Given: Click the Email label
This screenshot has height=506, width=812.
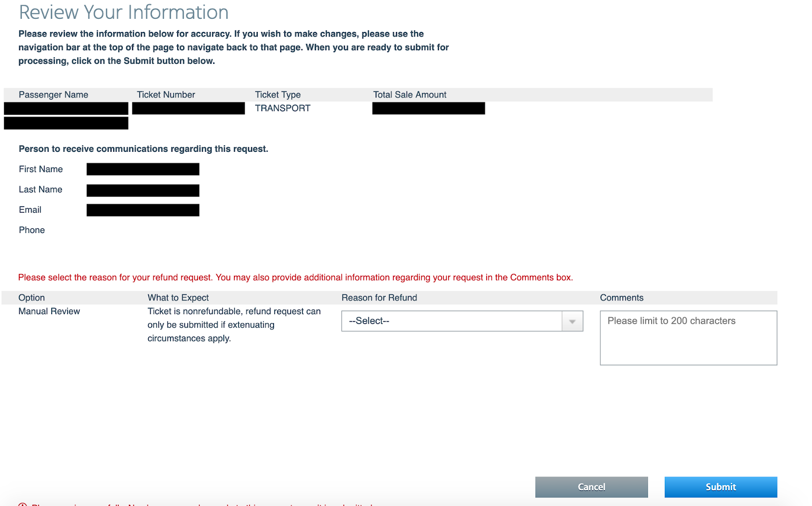Looking at the screenshot, I should click(x=30, y=210).
